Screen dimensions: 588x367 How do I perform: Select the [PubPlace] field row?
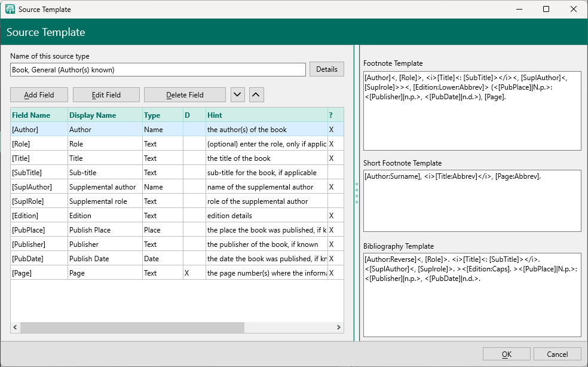[39, 230]
